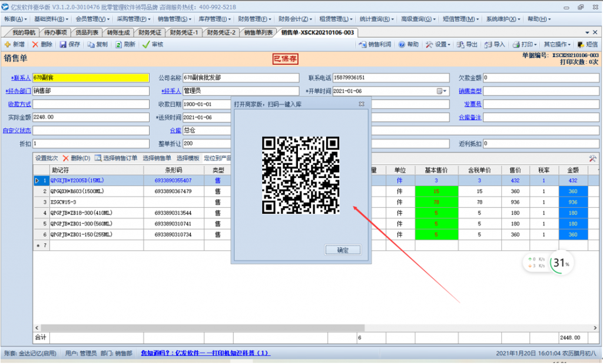Expand the tab list dropdown arrow
The width and height of the screenshot is (603, 364).
[x=587, y=33]
